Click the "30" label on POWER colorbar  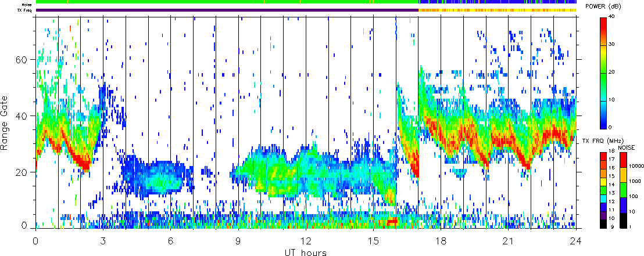[612, 45]
